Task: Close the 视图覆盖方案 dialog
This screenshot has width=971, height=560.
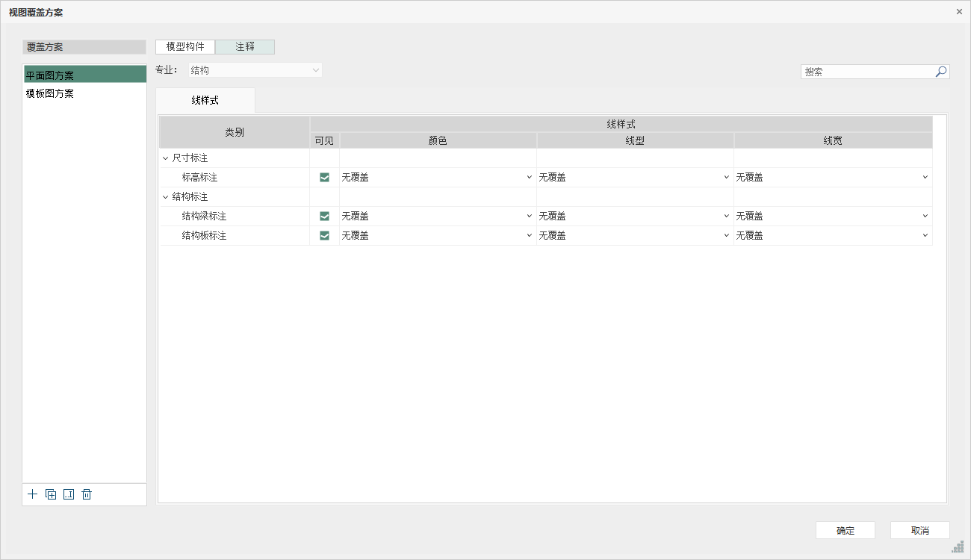Action: pyautogui.click(x=959, y=12)
